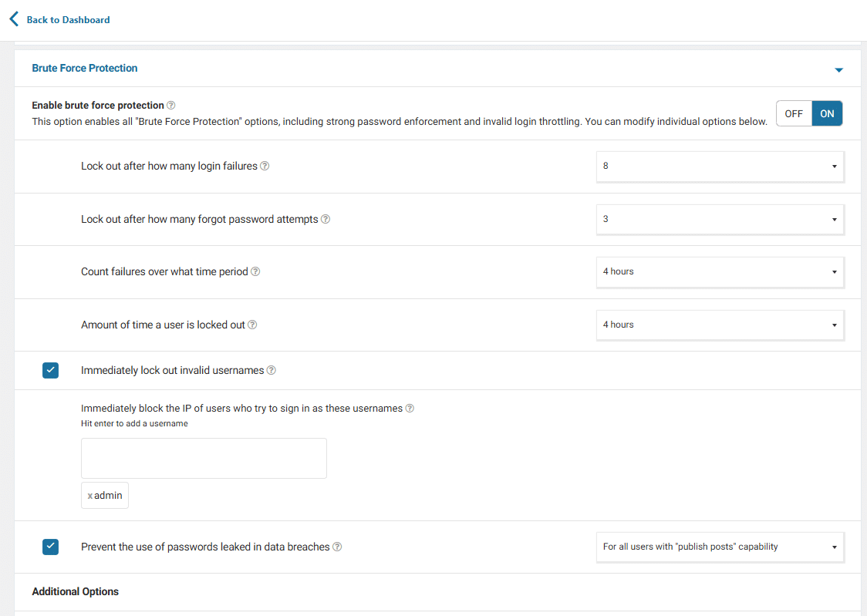Screen dimensions: 867x616
Task: Click help icon beside leaked passwords option
Action: click(337, 547)
